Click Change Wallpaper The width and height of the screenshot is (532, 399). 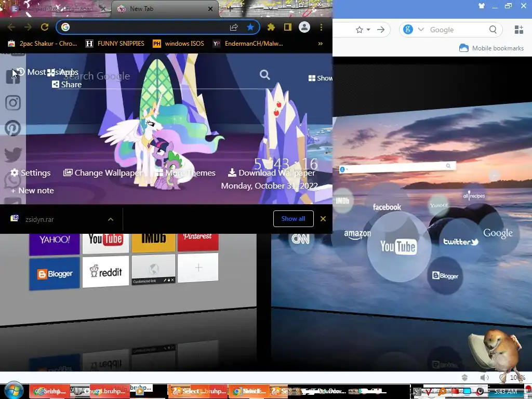coord(103,172)
